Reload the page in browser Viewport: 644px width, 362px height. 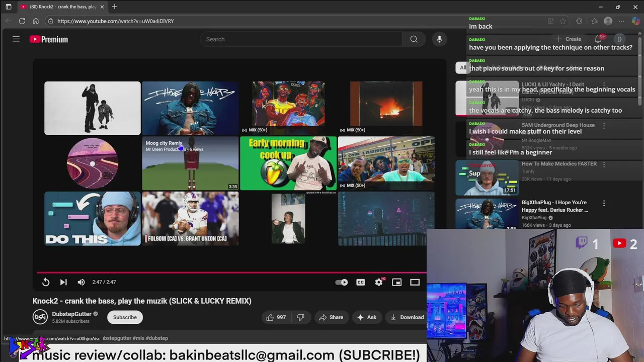pos(22,21)
